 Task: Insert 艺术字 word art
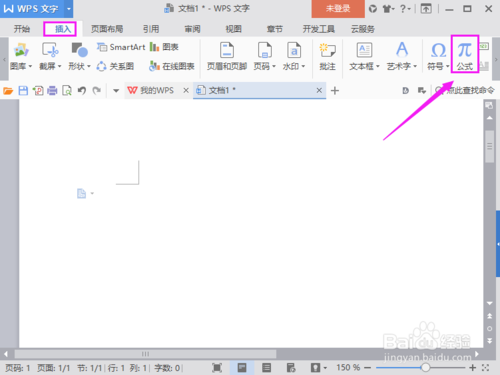(x=402, y=57)
